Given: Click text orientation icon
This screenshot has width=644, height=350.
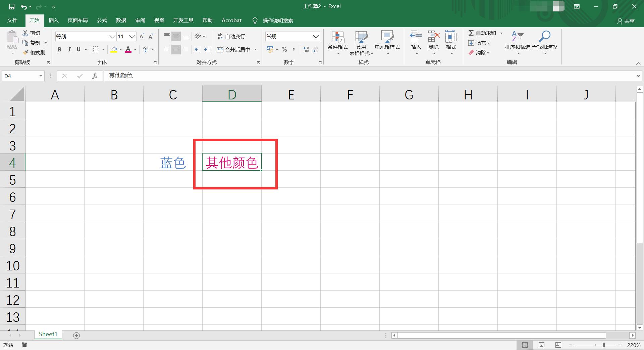Looking at the screenshot, I should [198, 36].
